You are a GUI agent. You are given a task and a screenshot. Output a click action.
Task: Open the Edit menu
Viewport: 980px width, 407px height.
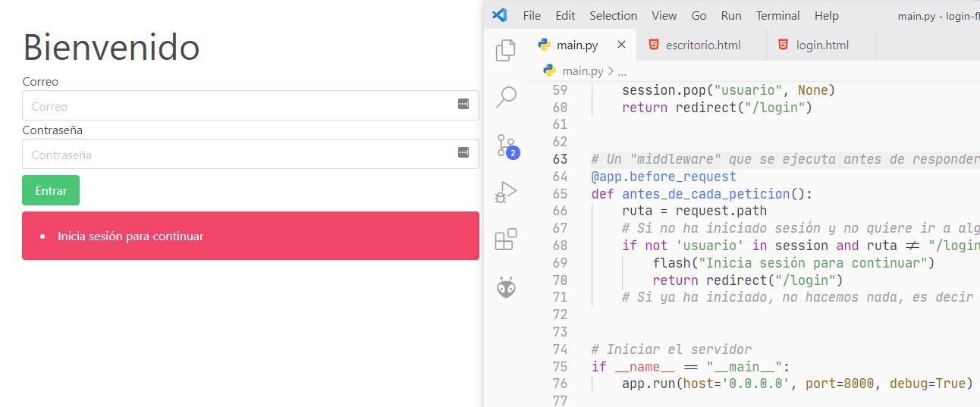[565, 15]
